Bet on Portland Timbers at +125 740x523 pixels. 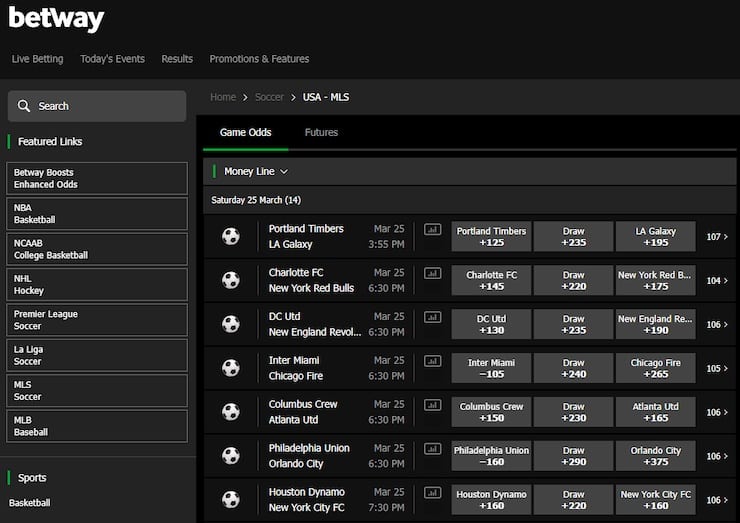(x=491, y=237)
